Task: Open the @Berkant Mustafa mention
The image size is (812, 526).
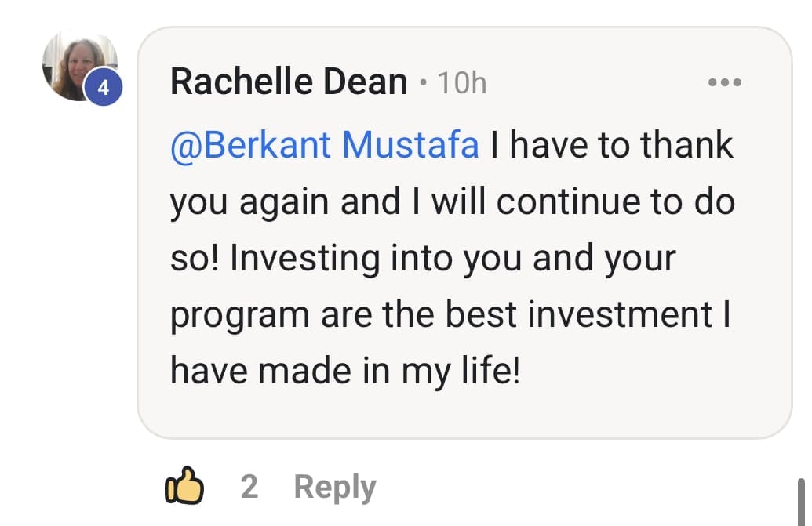Action: coord(324,146)
